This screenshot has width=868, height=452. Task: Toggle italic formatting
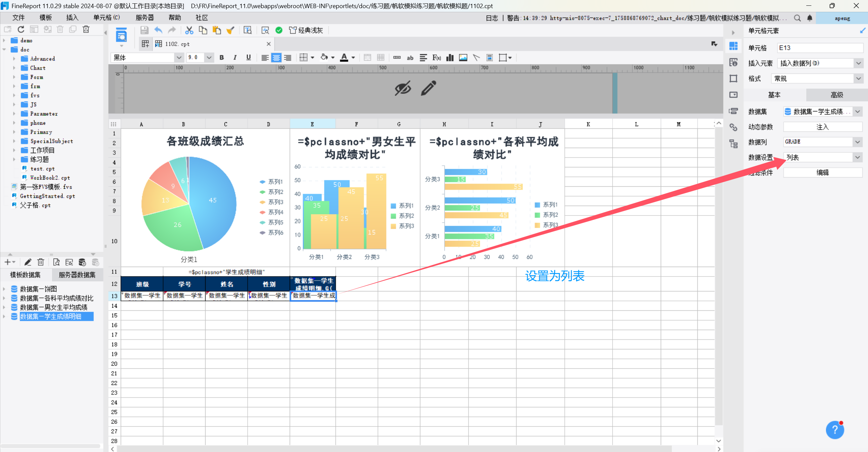[x=235, y=58]
